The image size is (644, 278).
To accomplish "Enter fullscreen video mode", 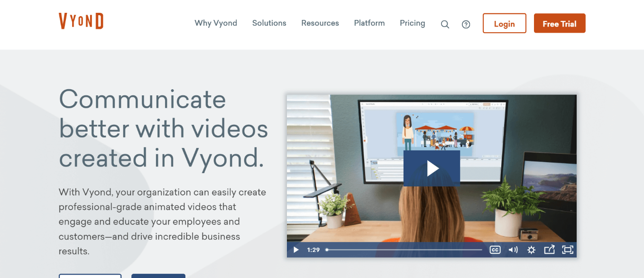I will [x=567, y=250].
